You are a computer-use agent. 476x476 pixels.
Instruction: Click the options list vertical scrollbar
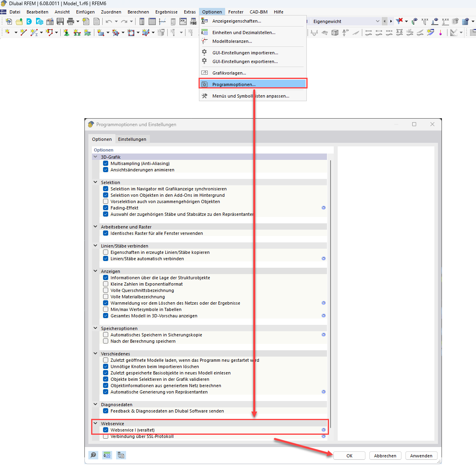[x=330, y=294]
